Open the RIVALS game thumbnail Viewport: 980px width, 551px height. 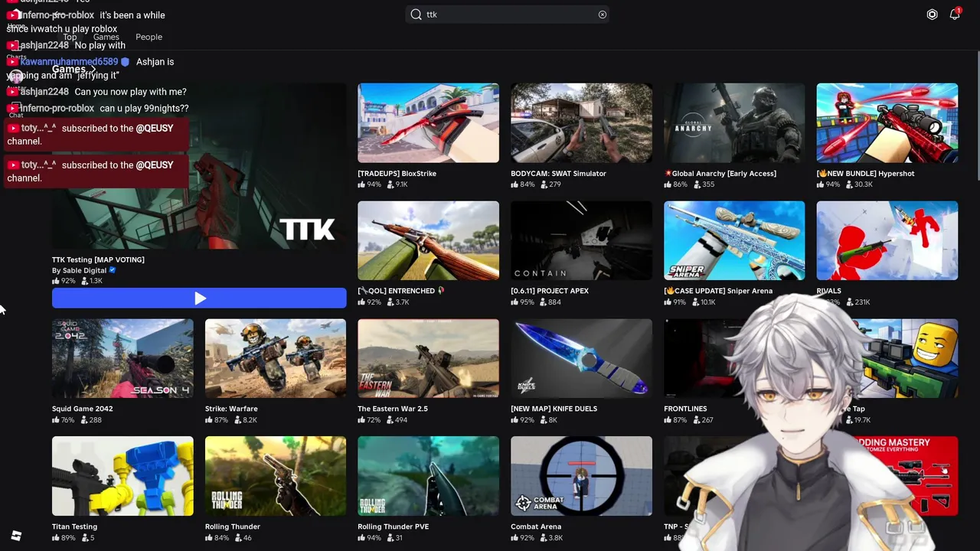click(887, 240)
